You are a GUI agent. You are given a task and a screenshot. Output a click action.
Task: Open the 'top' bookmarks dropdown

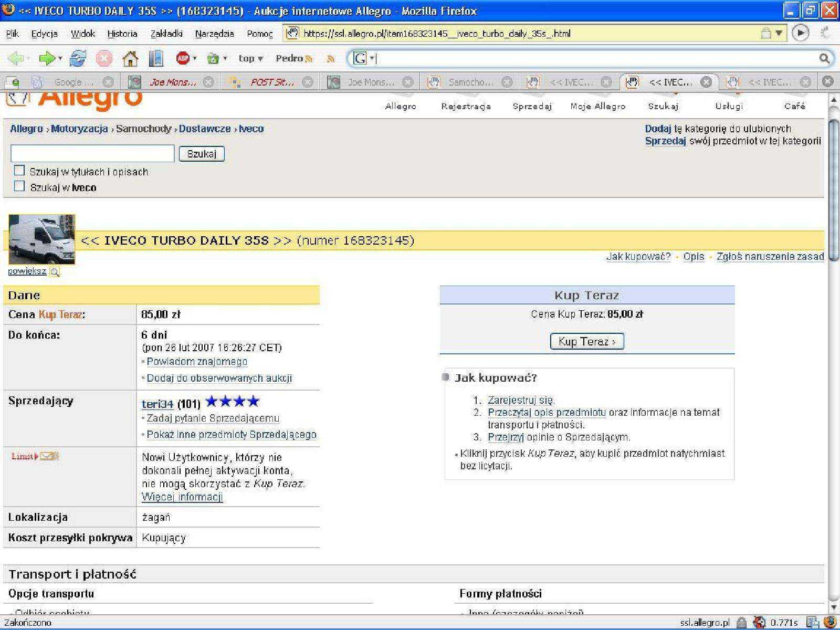[250, 58]
